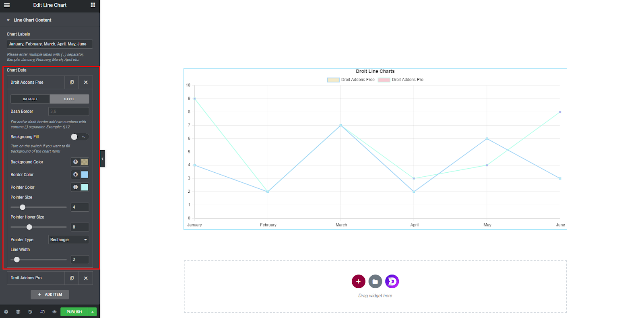
Task: Click the Pointer Hover Size slider handle
Action: tap(29, 227)
